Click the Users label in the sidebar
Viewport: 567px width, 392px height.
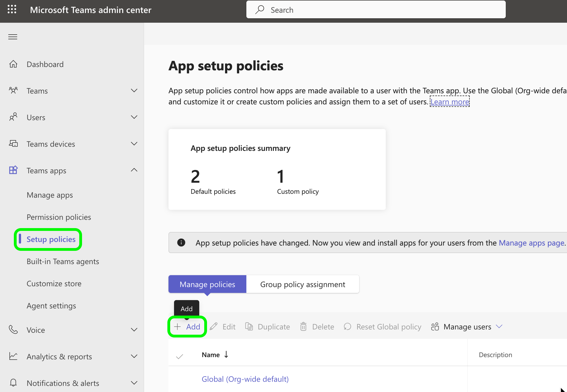point(36,117)
